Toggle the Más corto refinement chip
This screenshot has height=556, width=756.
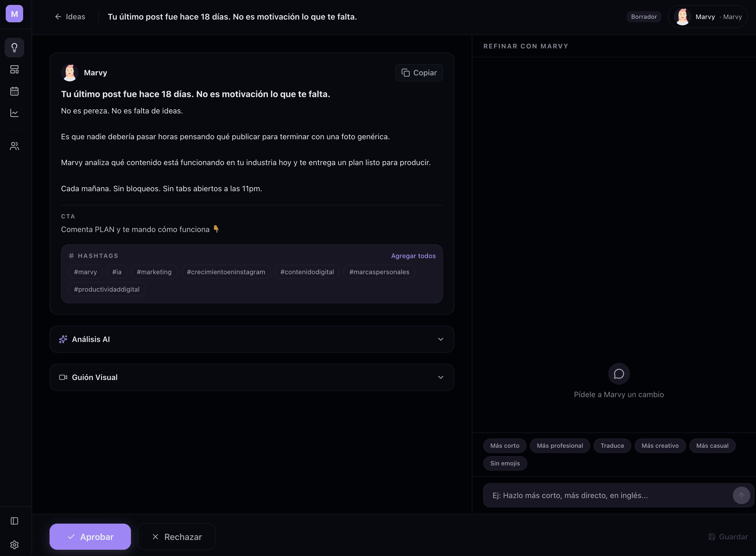click(x=504, y=445)
